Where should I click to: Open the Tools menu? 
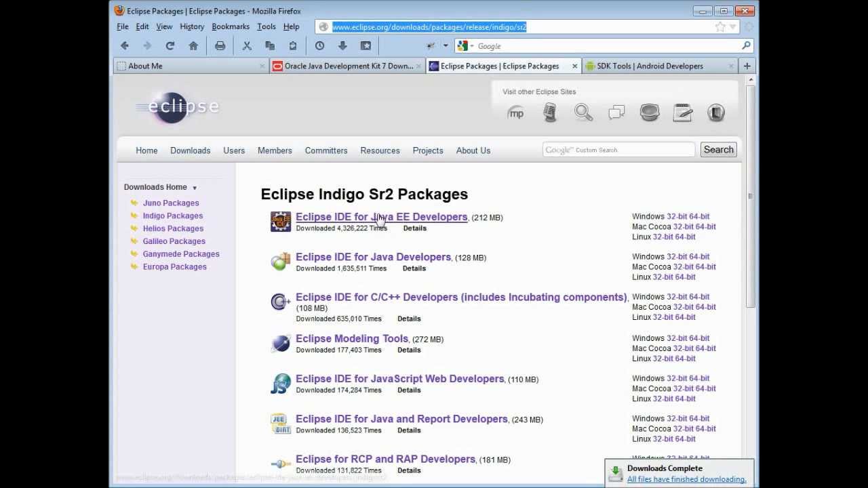pos(267,26)
